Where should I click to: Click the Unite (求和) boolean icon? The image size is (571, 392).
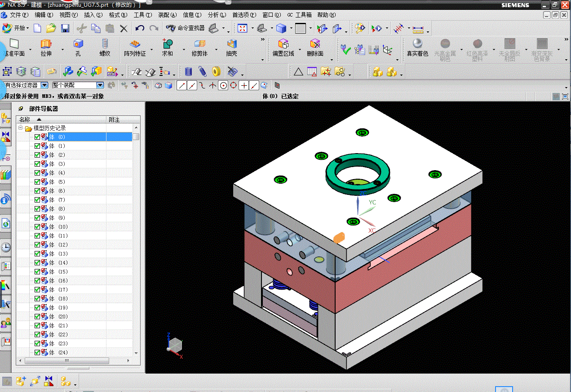click(x=168, y=44)
